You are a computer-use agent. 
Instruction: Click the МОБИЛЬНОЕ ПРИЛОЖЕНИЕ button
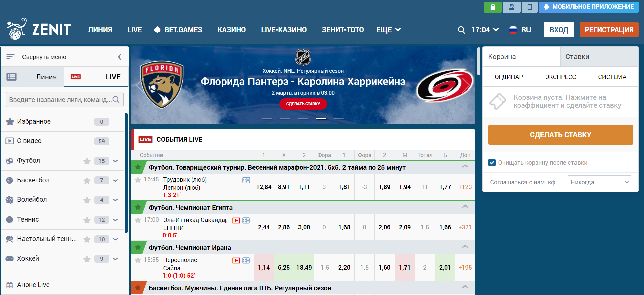[588, 7]
